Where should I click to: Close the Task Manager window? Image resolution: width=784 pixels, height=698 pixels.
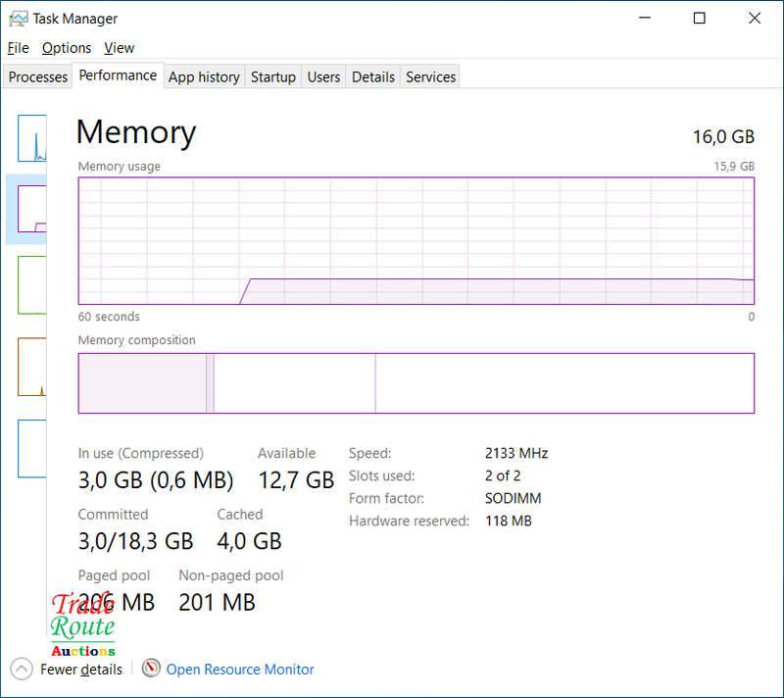pyautogui.click(x=755, y=18)
